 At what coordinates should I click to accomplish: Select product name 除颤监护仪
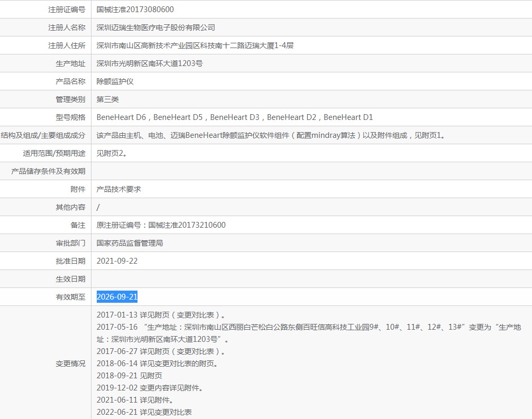[x=115, y=81]
